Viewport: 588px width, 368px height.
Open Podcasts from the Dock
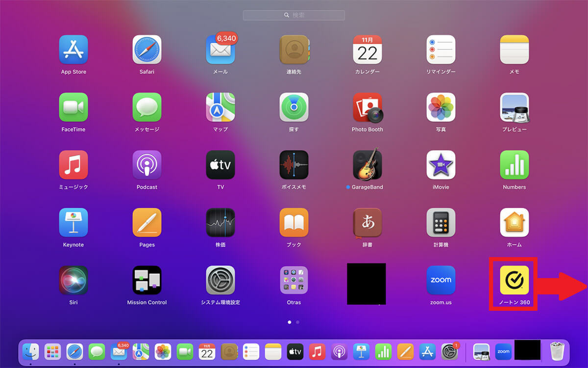[x=339, y=351]
